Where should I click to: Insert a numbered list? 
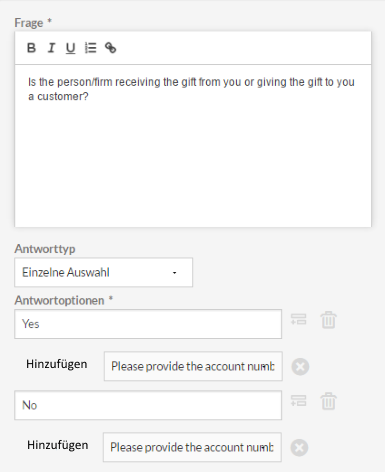[x=90, y=48]
